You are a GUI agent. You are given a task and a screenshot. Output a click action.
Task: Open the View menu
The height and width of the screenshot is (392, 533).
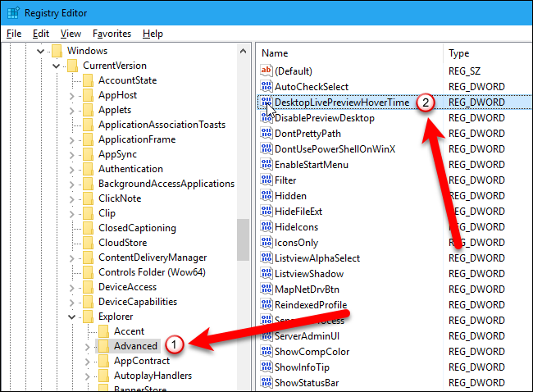click(71, 34)
